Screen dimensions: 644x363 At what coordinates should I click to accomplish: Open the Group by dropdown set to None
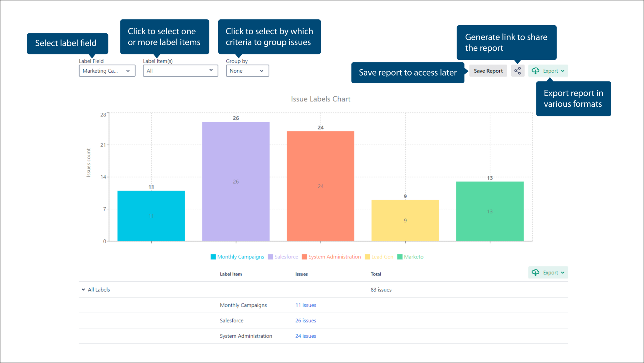tap(247, 71)
